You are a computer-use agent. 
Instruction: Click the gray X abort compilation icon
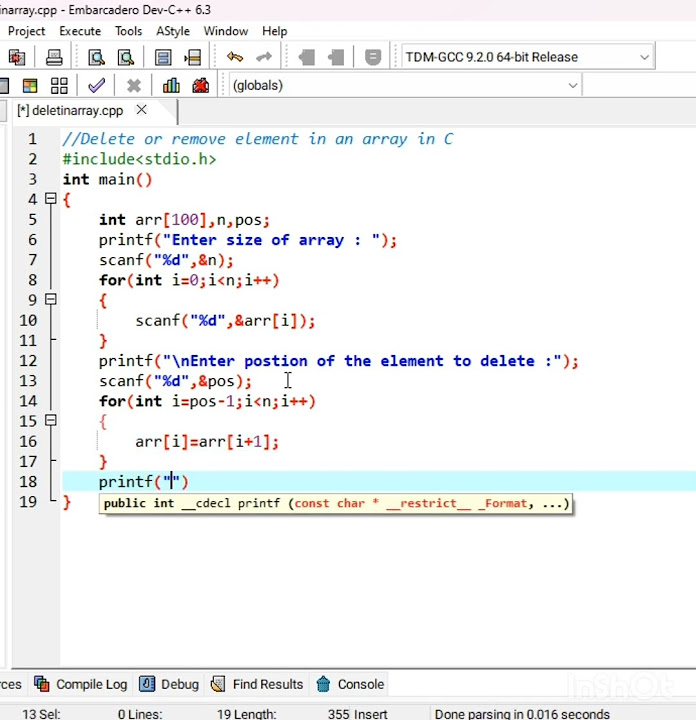tap(134, 86)
